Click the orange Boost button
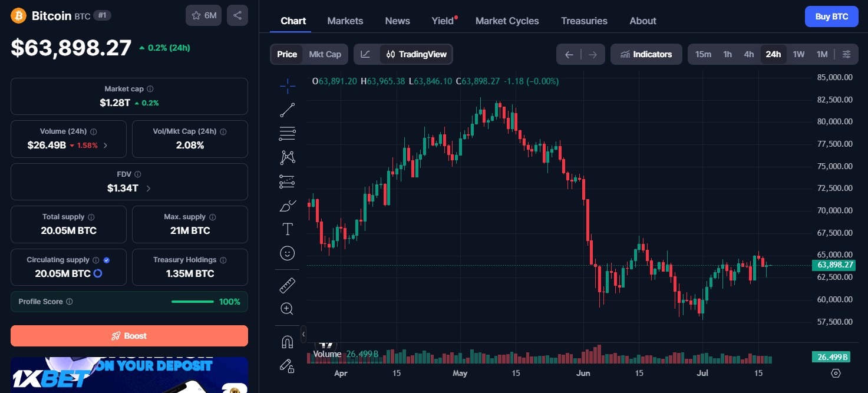This screenshot has width=868, height=393. 129,336
